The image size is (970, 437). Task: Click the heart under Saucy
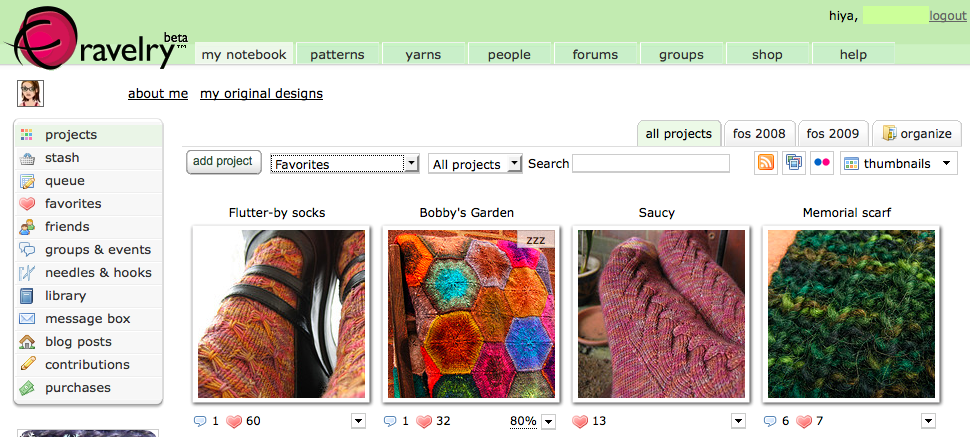(x=580, y=422)
